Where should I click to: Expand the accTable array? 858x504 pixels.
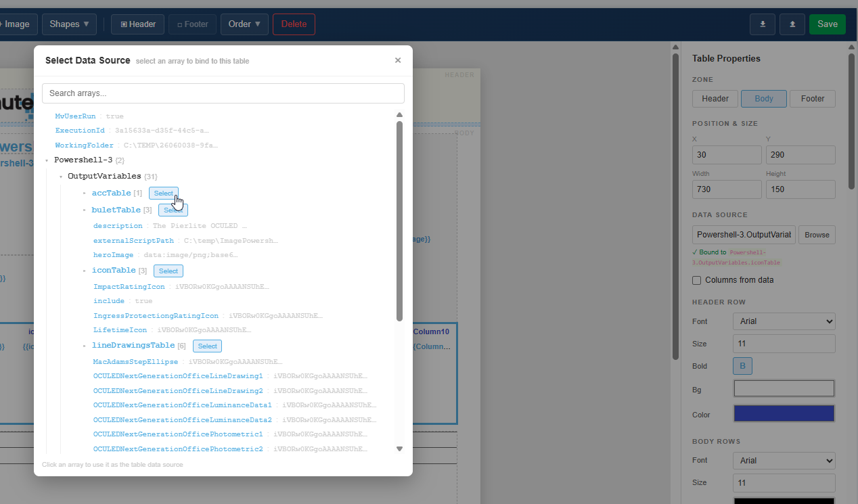[85, 193]
